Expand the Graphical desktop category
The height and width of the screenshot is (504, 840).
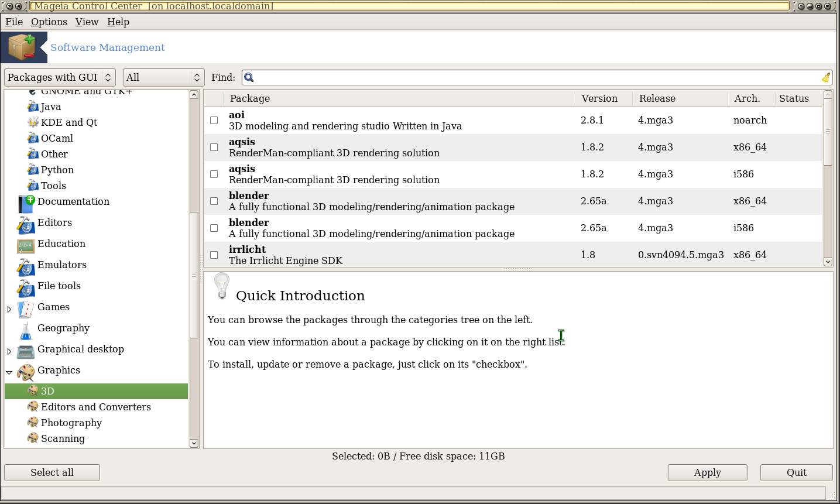point(9,351)
